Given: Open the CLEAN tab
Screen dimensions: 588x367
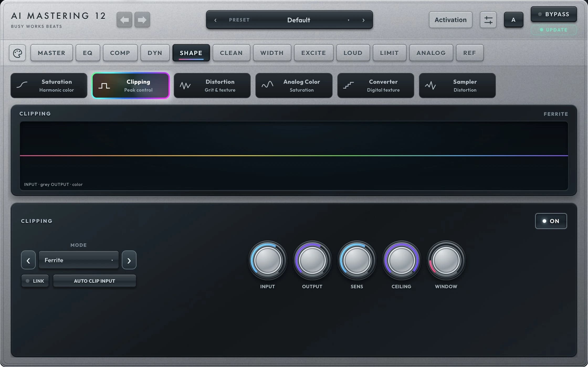Looking at the screenshot, I should [231, 53].
